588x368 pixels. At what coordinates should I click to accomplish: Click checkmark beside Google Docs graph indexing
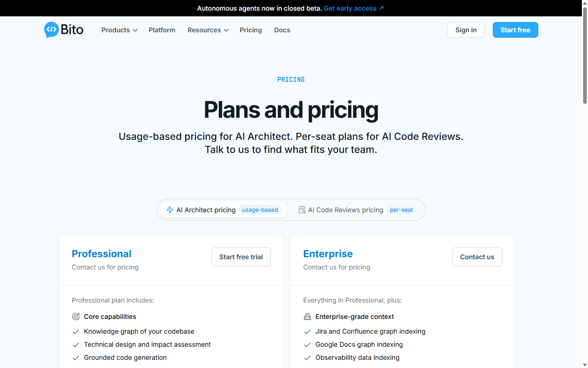(307, 345)
